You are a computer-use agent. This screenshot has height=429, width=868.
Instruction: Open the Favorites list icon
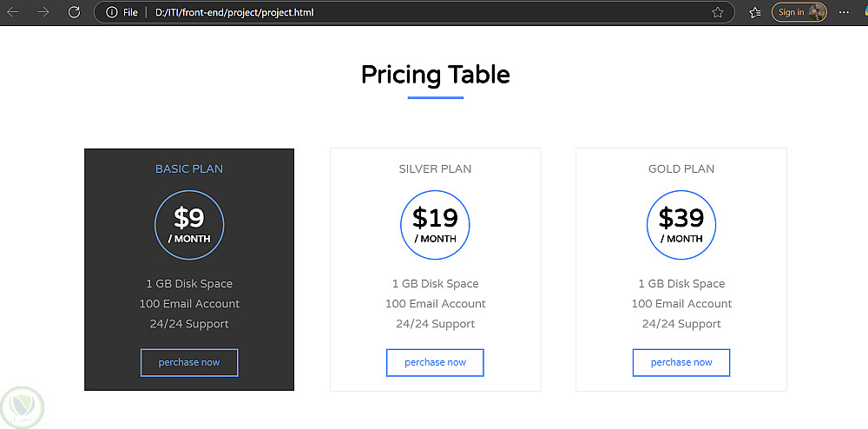tap(755, 12)
